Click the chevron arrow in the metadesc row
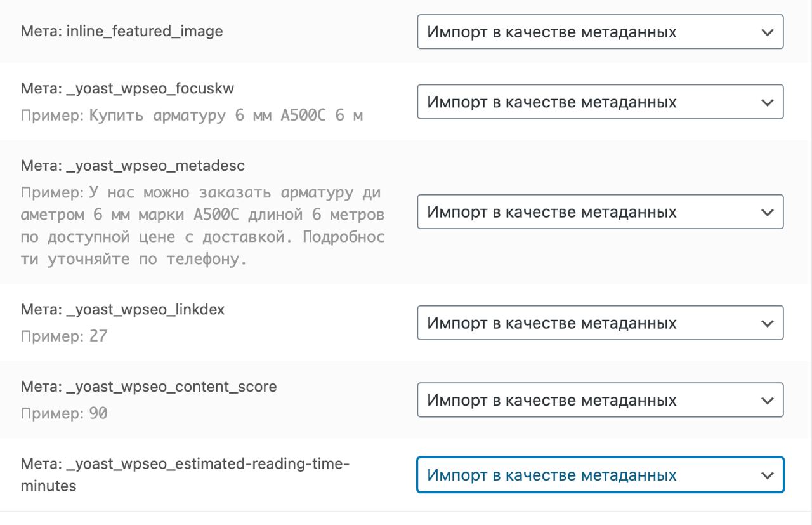The height and width of the screenshot is (525, 812). (767, 213)
